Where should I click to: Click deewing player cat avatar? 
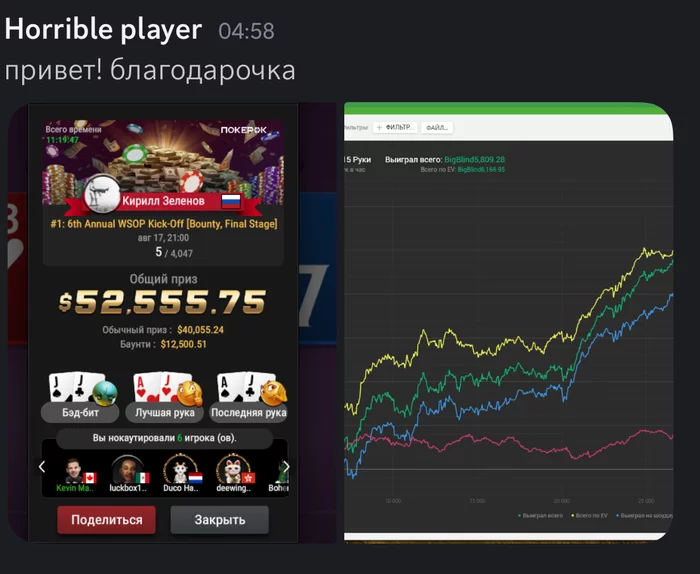[x=233, y=470]
